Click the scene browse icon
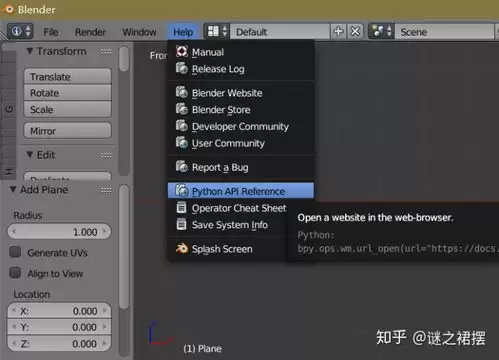 [381, 31]
